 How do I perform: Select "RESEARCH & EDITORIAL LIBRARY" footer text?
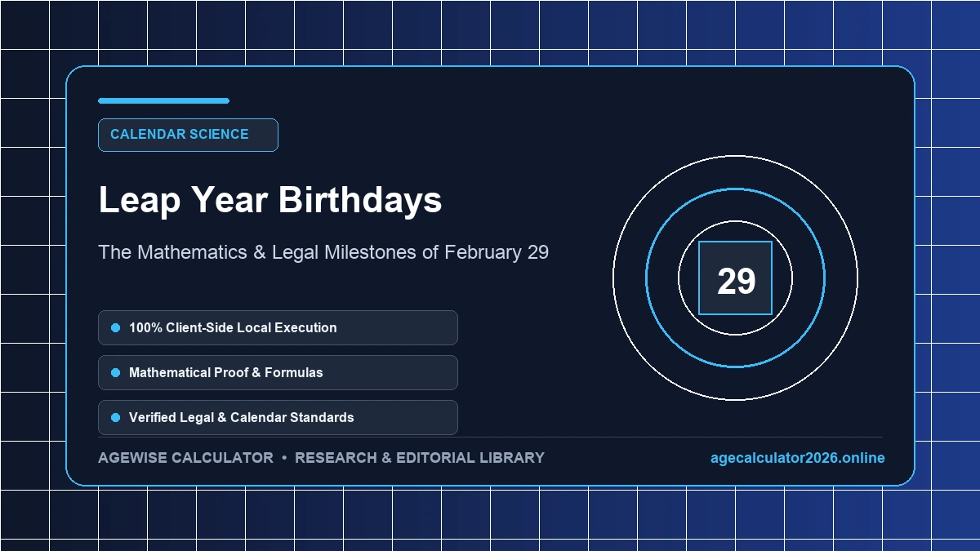coord(420,458)
